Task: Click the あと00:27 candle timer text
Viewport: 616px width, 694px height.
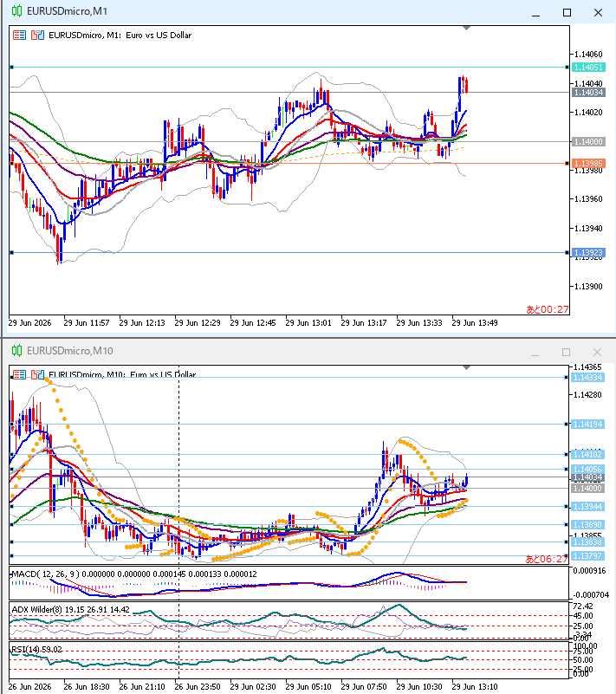Action: pyautogui.click(x=547, y=309)
